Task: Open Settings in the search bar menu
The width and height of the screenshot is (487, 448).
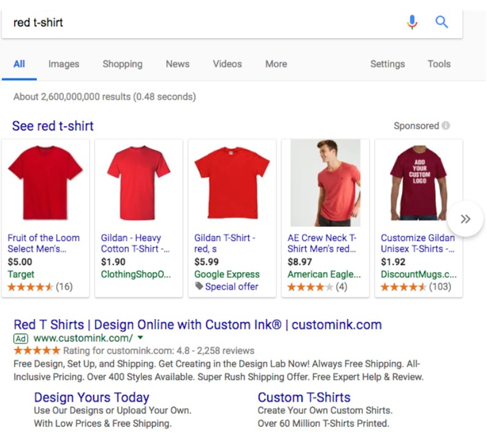Action: [x=387, y=64]
